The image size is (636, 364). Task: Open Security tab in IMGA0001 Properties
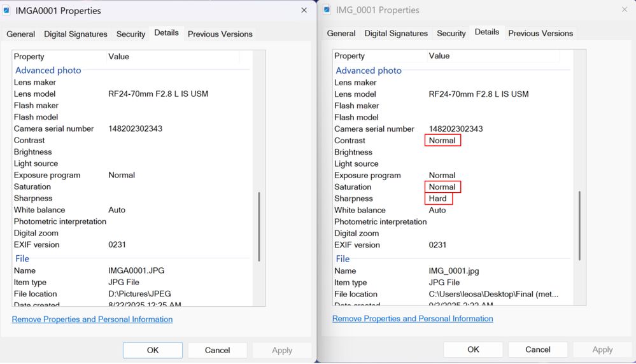coord(131,34)
